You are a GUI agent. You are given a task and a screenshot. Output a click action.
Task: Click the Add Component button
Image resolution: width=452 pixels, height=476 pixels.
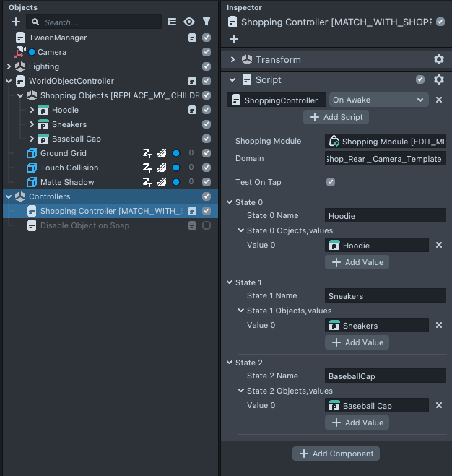pyautogui.click(x=336, y=454)
